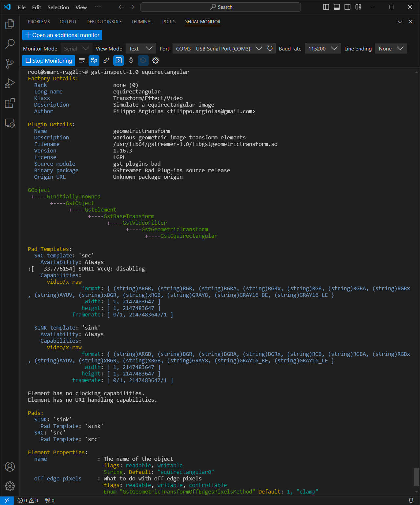Screen dimensions: 420x505
Task: Click the GstVideoFilter hierarchy entry
Action: tap(144, 223)
